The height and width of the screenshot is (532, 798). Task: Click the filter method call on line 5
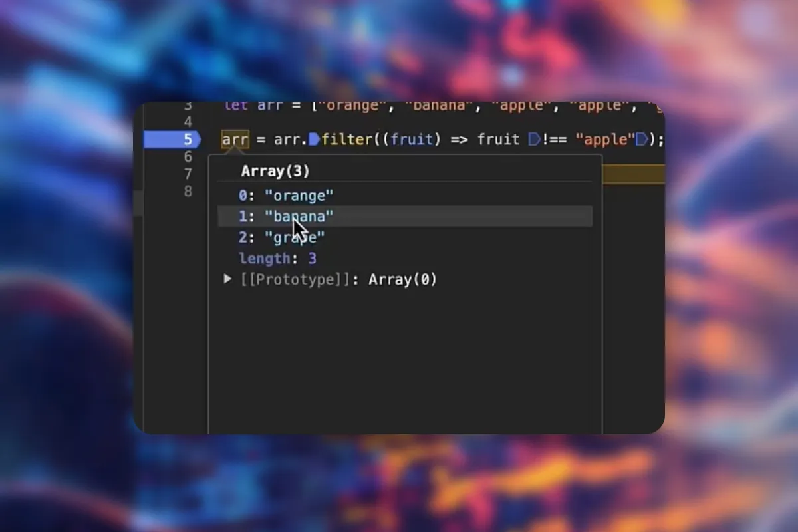347,140
